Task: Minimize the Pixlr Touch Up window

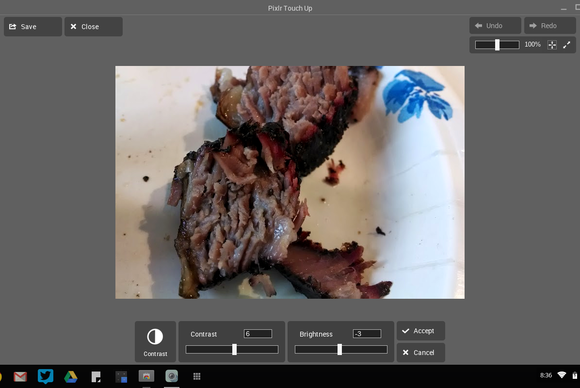Action: pyautogui.click(x=563, y=9)
